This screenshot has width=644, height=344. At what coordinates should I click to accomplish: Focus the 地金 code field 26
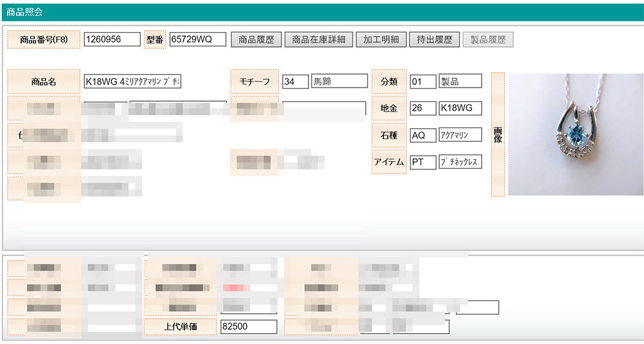pyautogui.click(x=423, y=108)
